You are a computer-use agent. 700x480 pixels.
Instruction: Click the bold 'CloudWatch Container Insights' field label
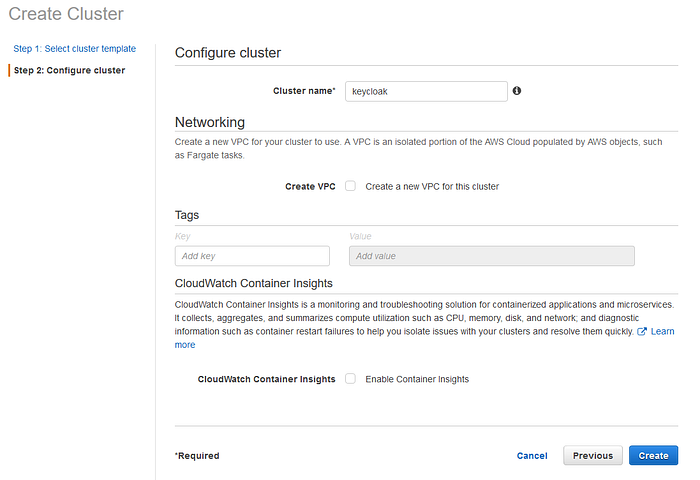click(x=267, y=379)
